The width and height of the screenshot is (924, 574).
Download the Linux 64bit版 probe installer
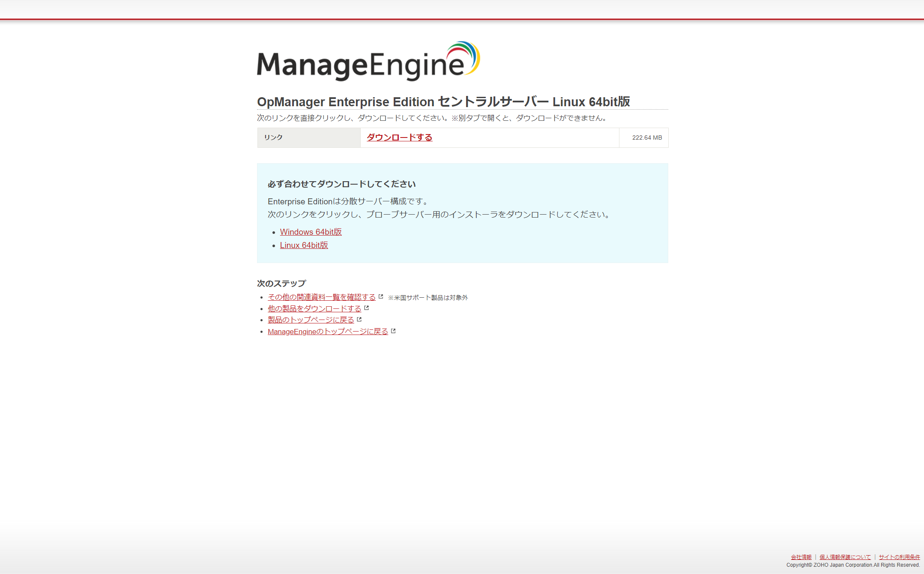(x=304, y=245)
